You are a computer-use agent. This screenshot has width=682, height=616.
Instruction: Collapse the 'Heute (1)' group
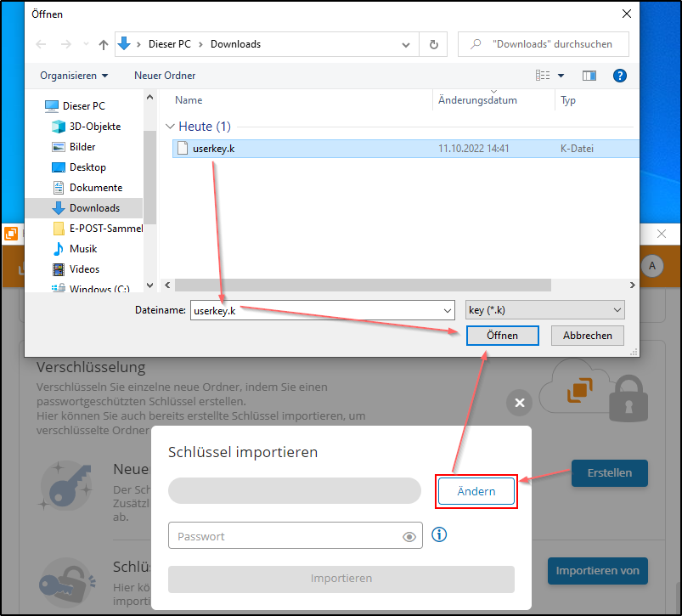click(x=169, y=126)
